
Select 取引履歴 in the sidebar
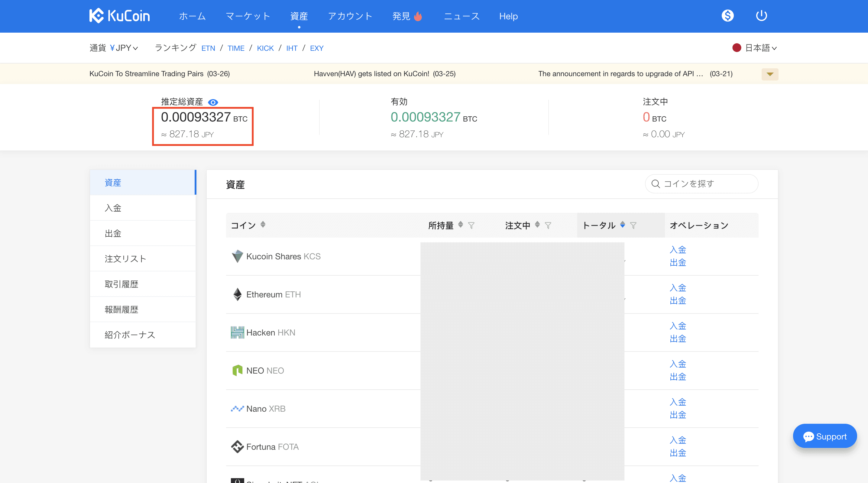[121, 284]
